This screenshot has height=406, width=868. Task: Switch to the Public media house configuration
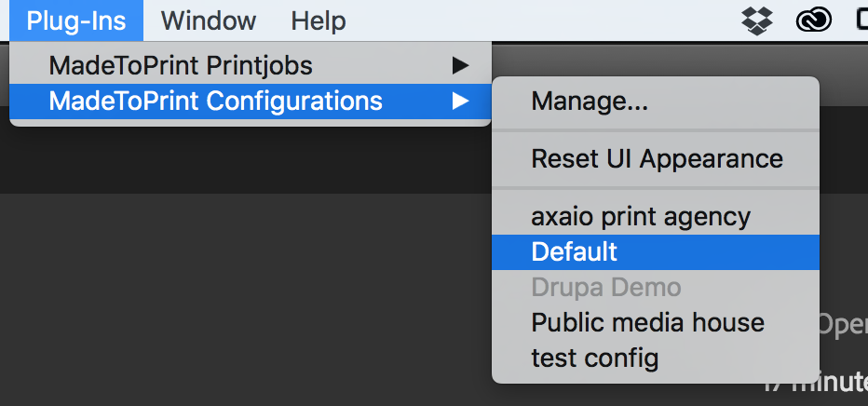click(656, 323)
